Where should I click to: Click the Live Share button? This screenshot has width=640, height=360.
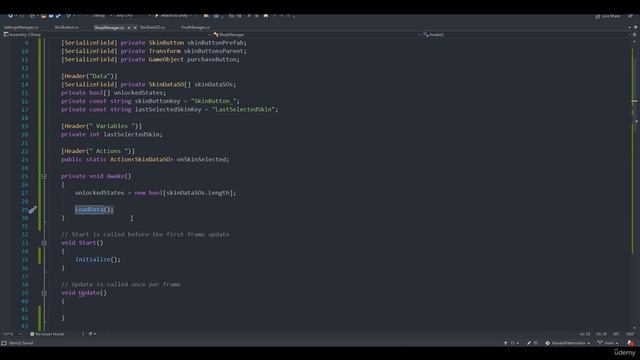click(x=608, y=16)
